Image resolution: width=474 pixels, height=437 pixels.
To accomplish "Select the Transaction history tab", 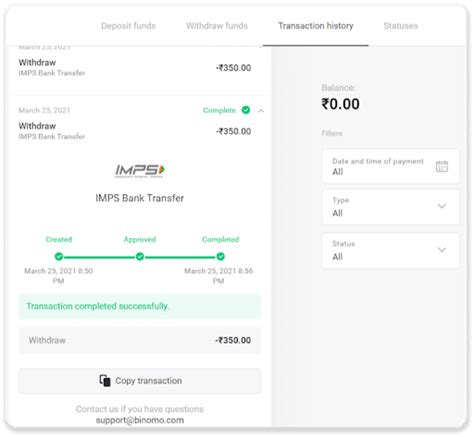I will [x=316, y=26].
